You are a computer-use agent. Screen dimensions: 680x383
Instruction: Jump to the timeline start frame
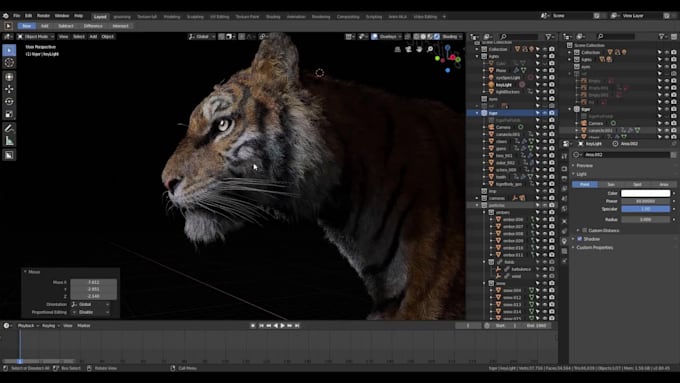[x=262, y=326]
